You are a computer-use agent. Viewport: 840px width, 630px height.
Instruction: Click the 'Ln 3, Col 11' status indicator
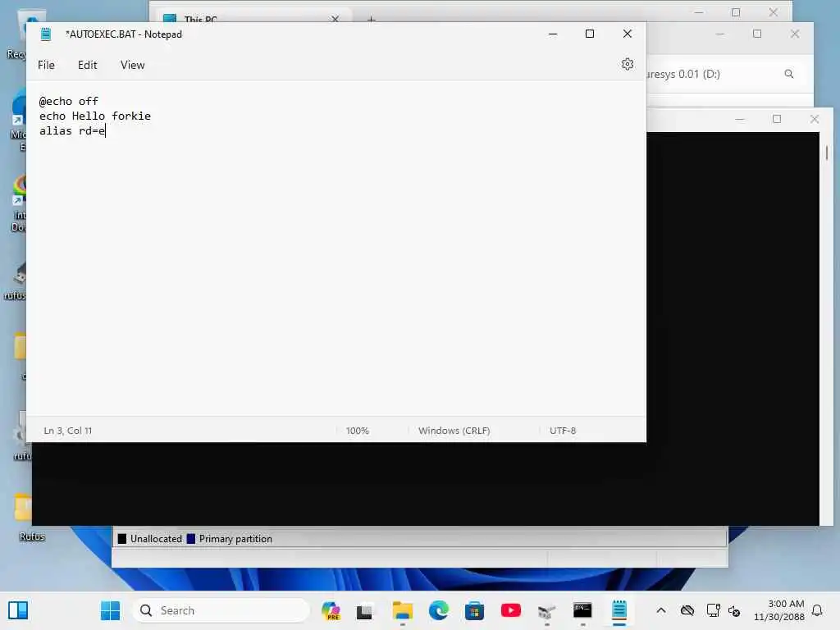68,431
